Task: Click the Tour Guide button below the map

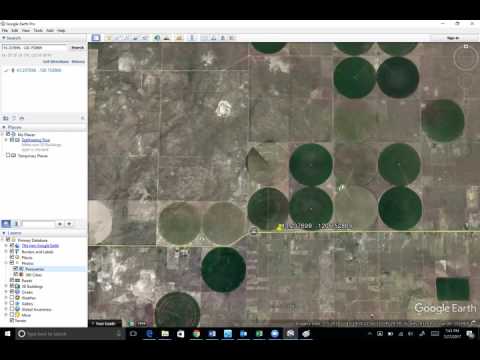Action: click(x=105, y=323)
